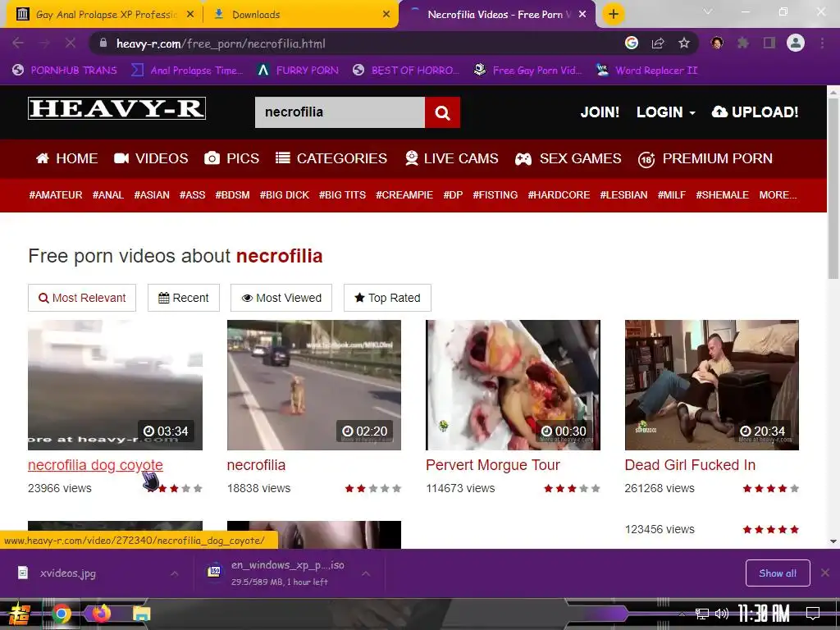Screen dimensions: 840x630
Task: Open MORE... hashtag categories
Action: 778,195
